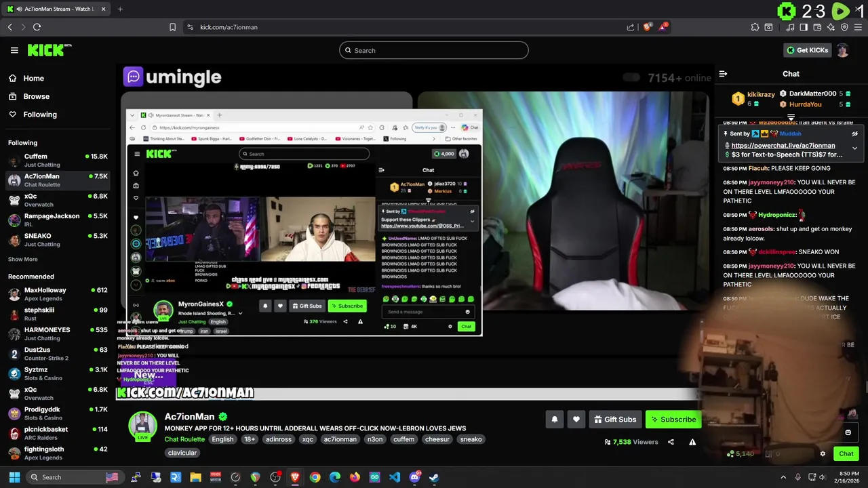
Task: Open a new browser tab
Action: [120, 9]
